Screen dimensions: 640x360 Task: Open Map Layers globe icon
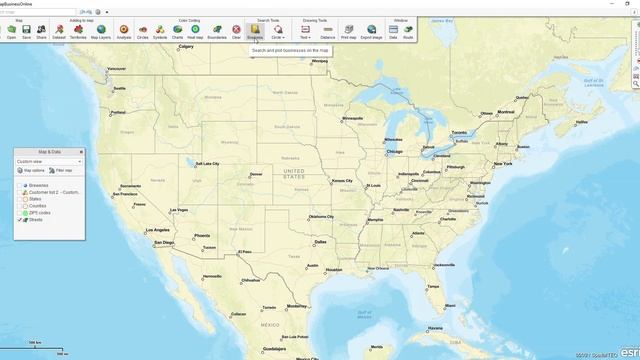[x=101, y=32]
